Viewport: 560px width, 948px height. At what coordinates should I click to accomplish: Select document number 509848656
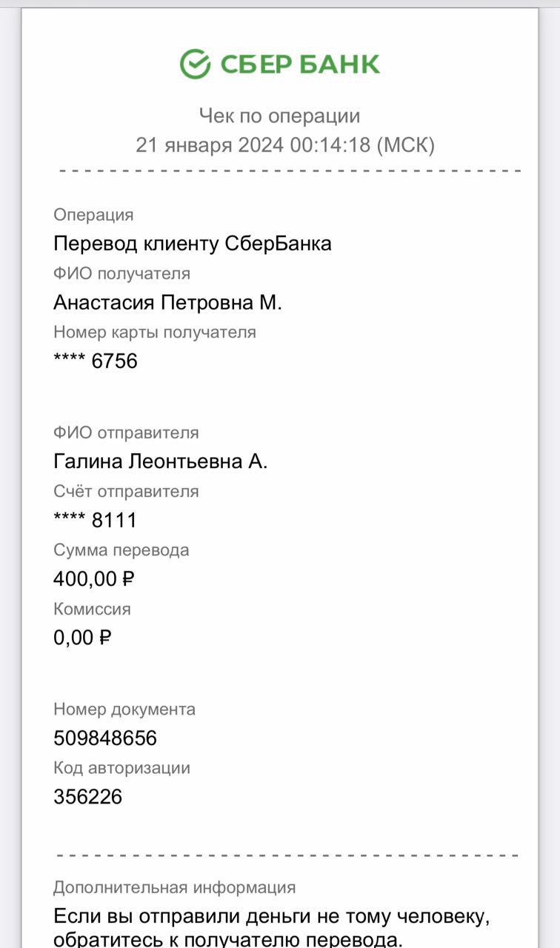105,738
